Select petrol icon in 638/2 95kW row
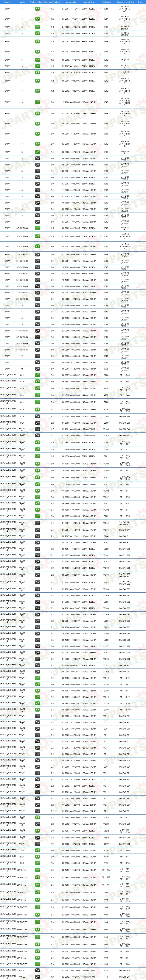The image size is (146, 980). [37, 831]
